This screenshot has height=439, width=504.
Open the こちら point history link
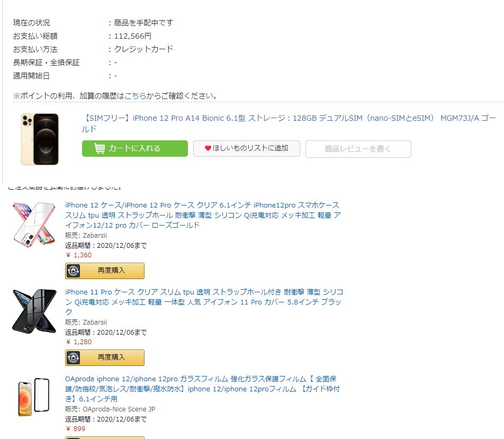(x=135, y=96)
